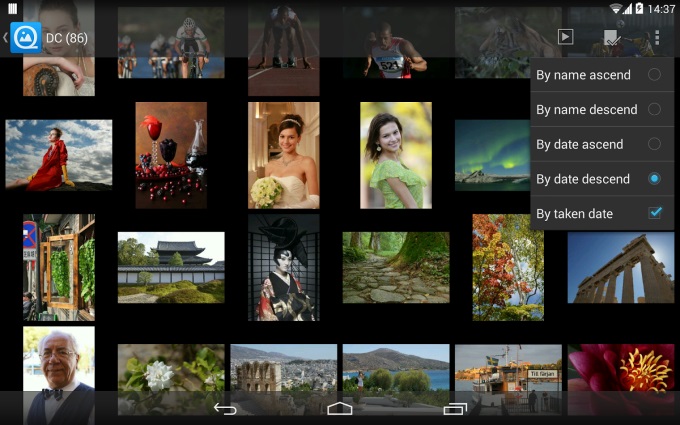
Task: Tap the Wi-Fi status bar icon
Action: point(613,8)
